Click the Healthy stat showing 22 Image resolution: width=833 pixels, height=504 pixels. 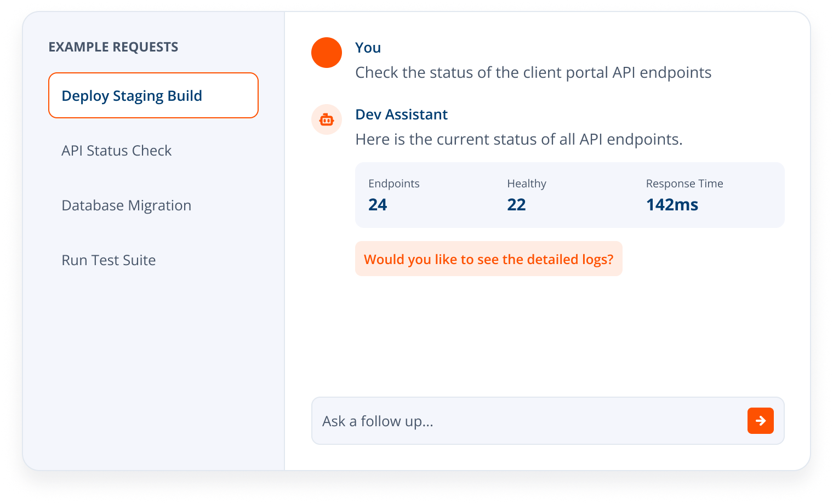pos(516,204)
